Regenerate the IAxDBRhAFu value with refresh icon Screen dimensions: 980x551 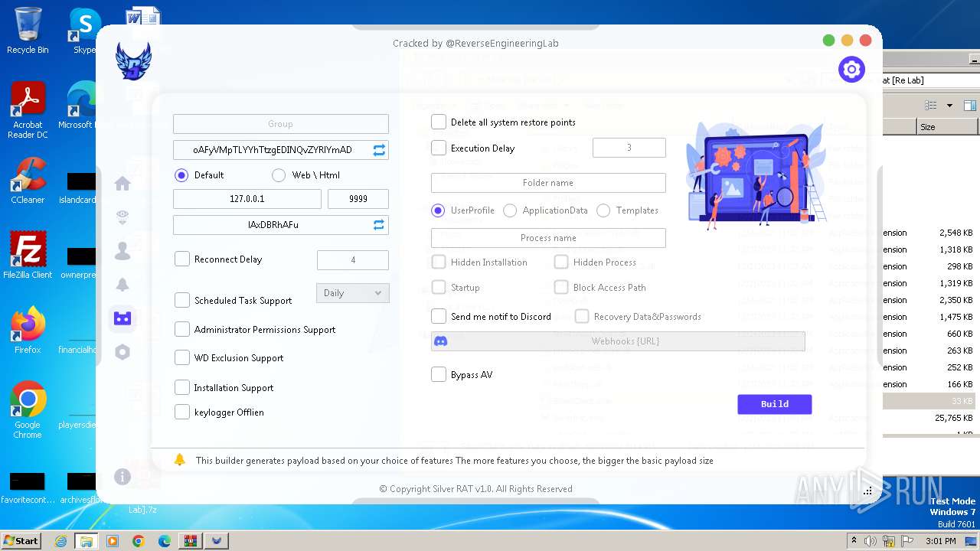pos(379,225)
